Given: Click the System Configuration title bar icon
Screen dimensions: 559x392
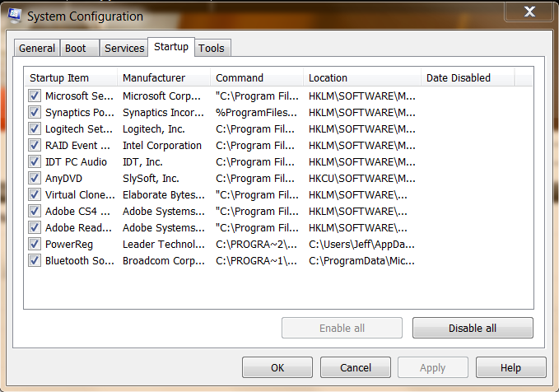Looking at the screenshot, I should pyautogui.click(x=15, y=16).
